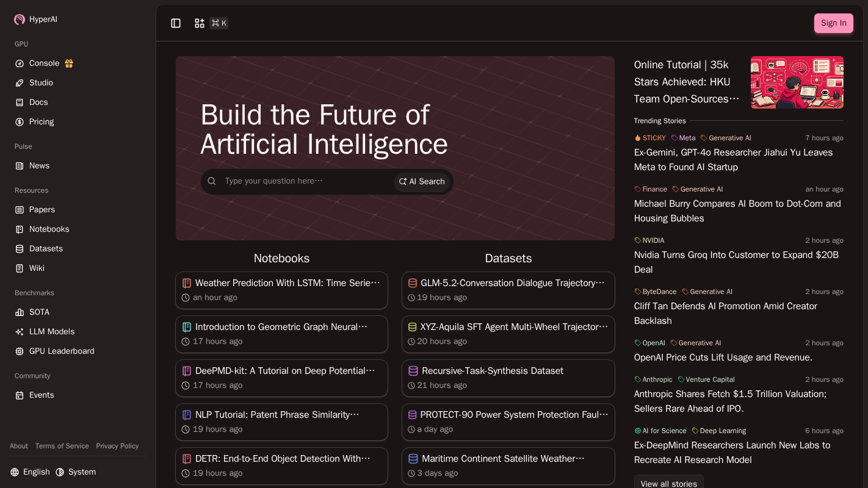Click the SOTA bar chart icon
The image size is (868, 488).
(x=20, y=312)
